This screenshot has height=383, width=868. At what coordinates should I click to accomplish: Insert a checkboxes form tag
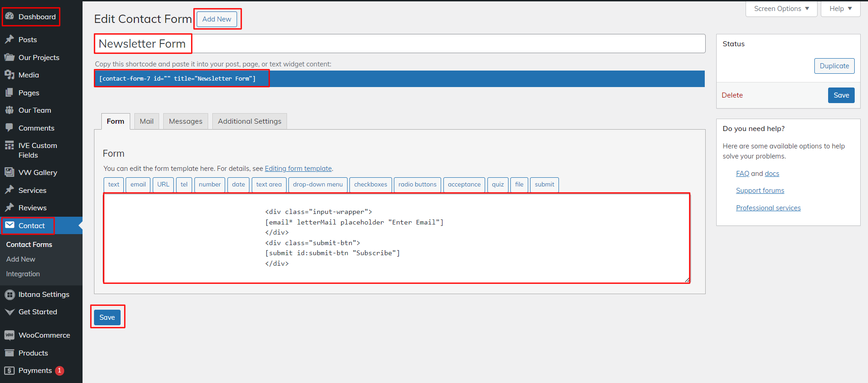pos(370,185)
